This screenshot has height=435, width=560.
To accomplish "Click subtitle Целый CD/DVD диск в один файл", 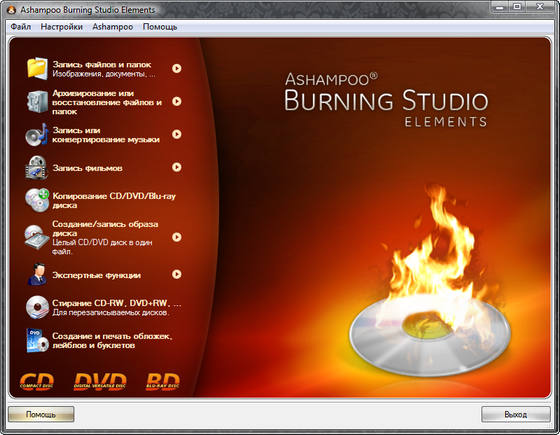I will pos(102,247).
